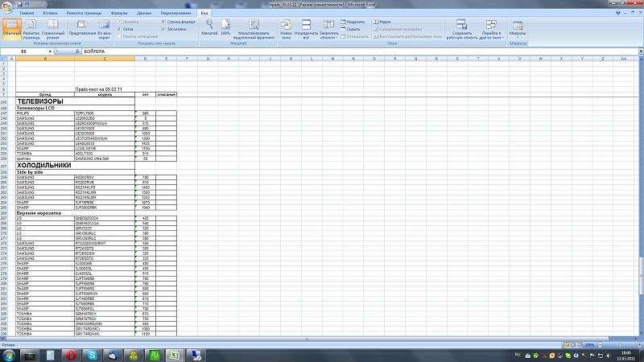Select the PHILIPS brand cell
The height and width of the screenshot is (362, 644).
pos(45,113)
